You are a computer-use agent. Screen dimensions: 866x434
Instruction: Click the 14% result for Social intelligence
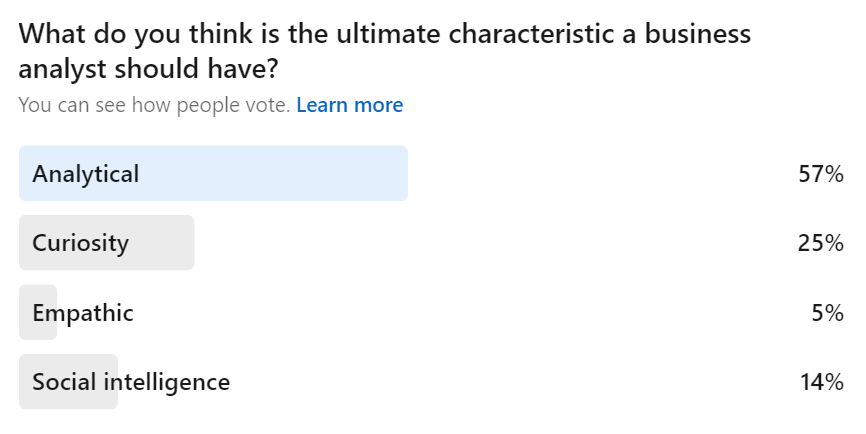tap(822, 382)
